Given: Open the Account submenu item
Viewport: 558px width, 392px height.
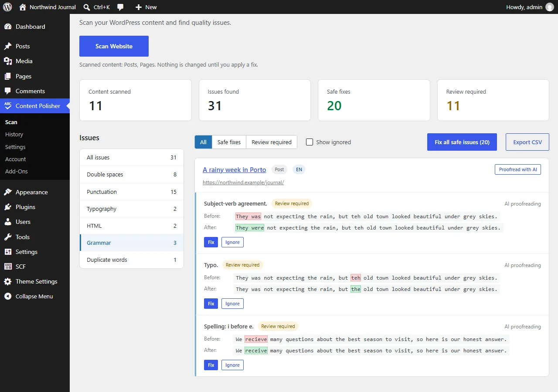Looking at the screenshot, I should click(16, 159).
